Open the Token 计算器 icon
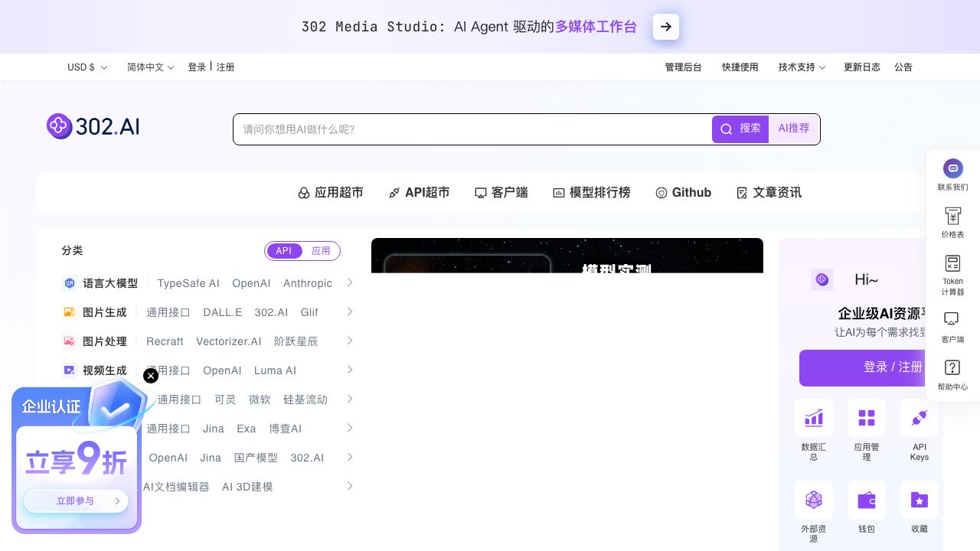Image resolution: width=980 pixels, height=551 pixels. point(952,263)
